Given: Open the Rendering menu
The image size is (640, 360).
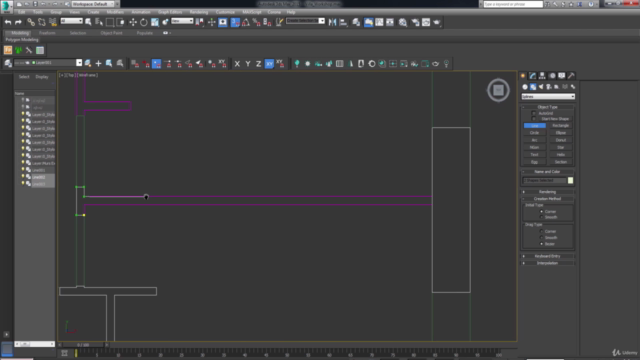Looking at the screenshot, I should coord(199,12).
